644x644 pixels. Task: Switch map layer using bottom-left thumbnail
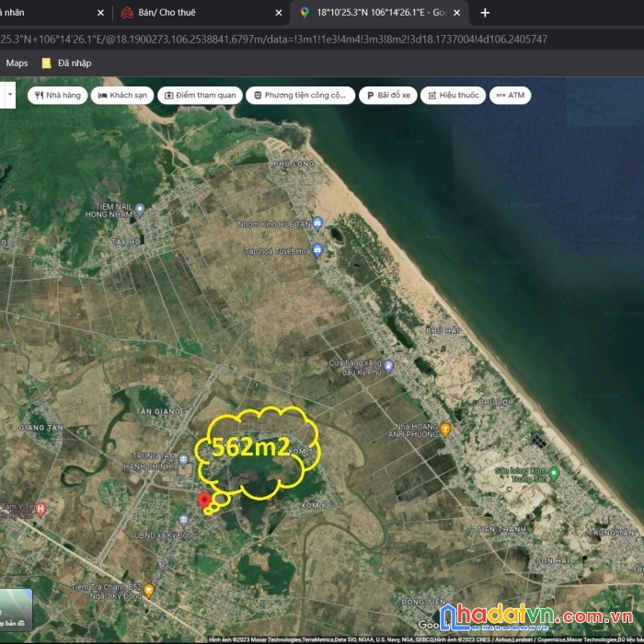click(16, 609)
